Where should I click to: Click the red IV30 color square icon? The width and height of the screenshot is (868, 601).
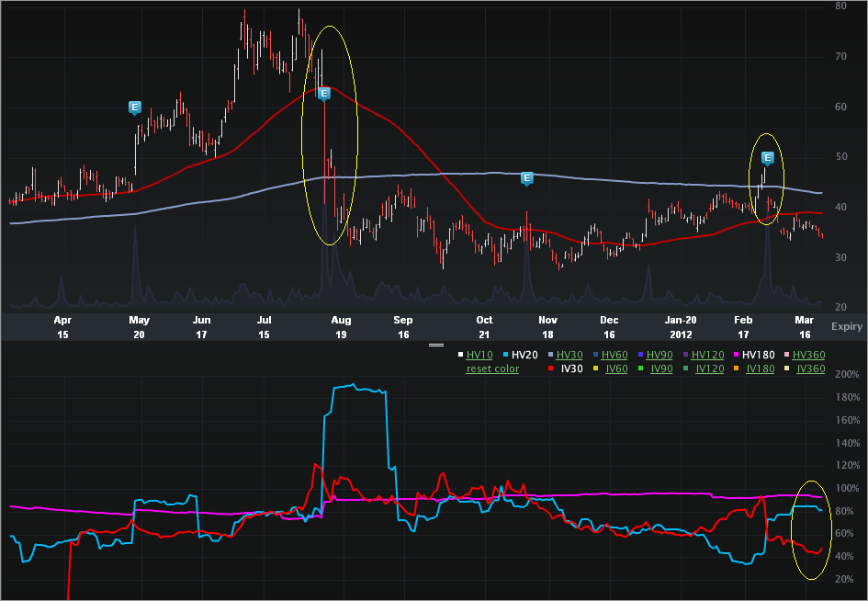click(x=551, y=367)
